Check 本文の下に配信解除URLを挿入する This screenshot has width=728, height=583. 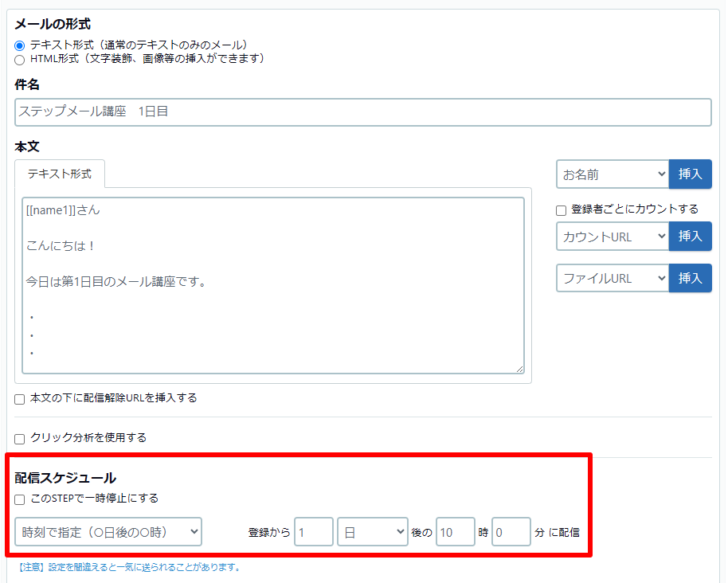(19, 399)
